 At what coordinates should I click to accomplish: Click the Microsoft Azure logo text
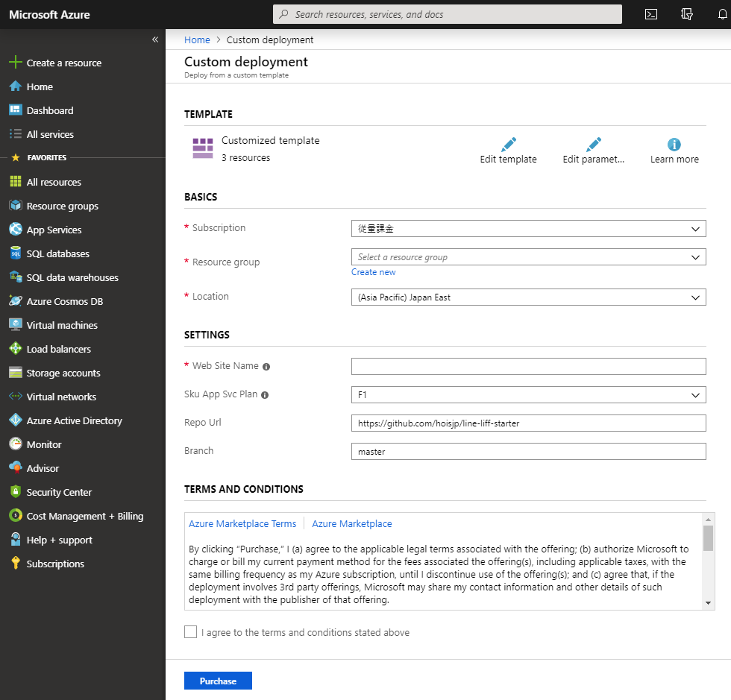[x=49, y=15]
